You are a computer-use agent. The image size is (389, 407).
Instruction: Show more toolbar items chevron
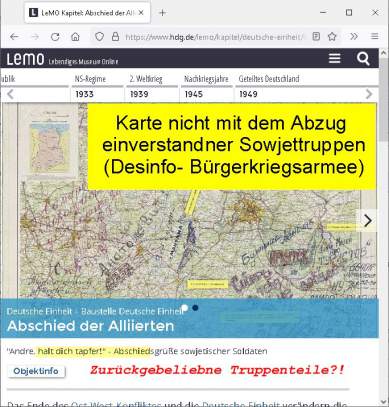354,36
